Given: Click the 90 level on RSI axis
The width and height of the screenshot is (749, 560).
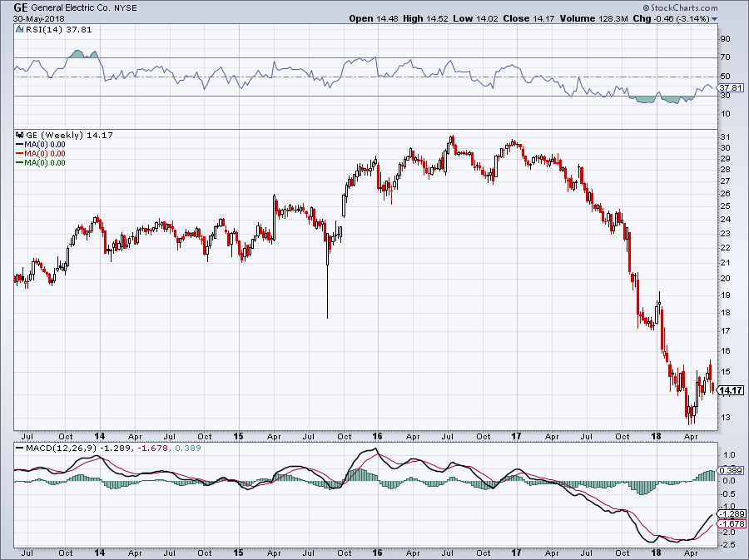Looking at the screenshot, I should [725, 38].
